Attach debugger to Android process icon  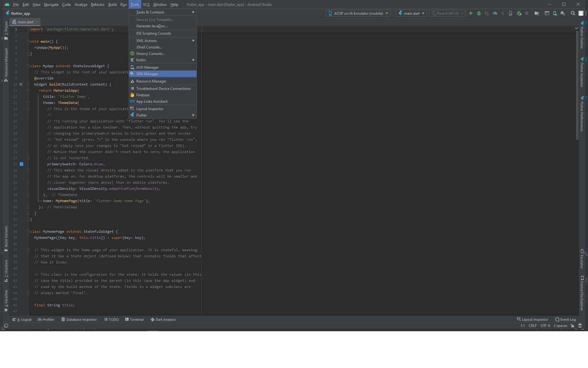click(519, 13)
